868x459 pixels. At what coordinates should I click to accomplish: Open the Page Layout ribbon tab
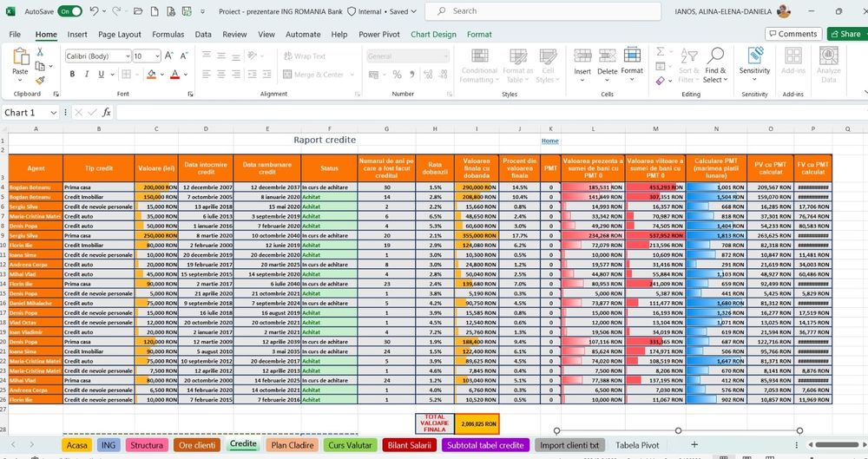click(x=120, y=35)
